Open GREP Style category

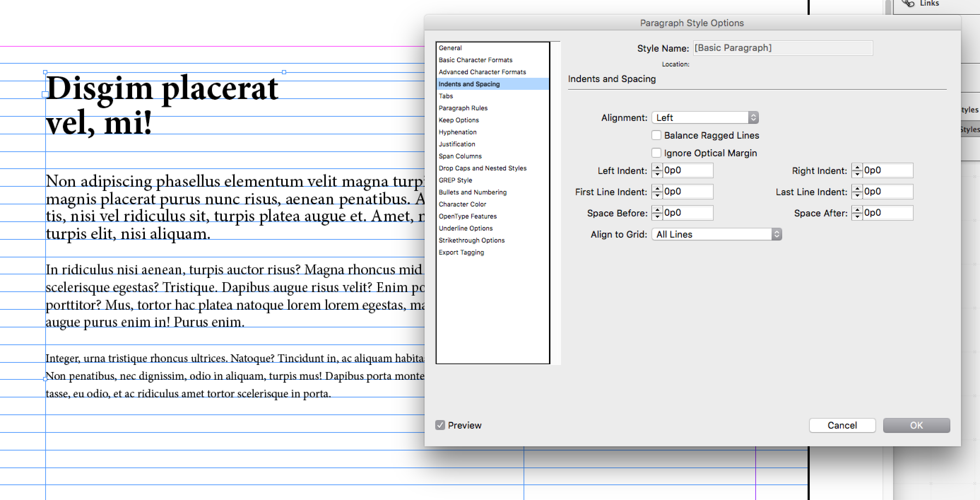[492, 180]
